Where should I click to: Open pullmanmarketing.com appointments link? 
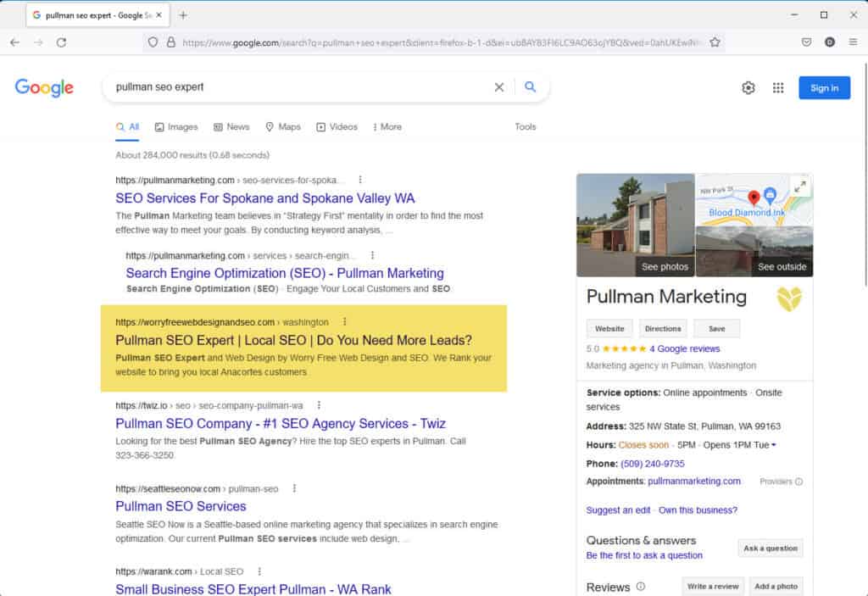click(694, 482)
